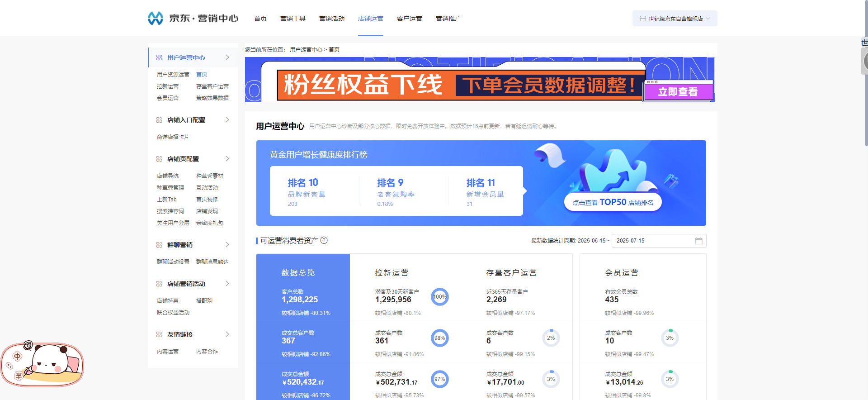Click the JD Marketing Center logo

[193, 18]
